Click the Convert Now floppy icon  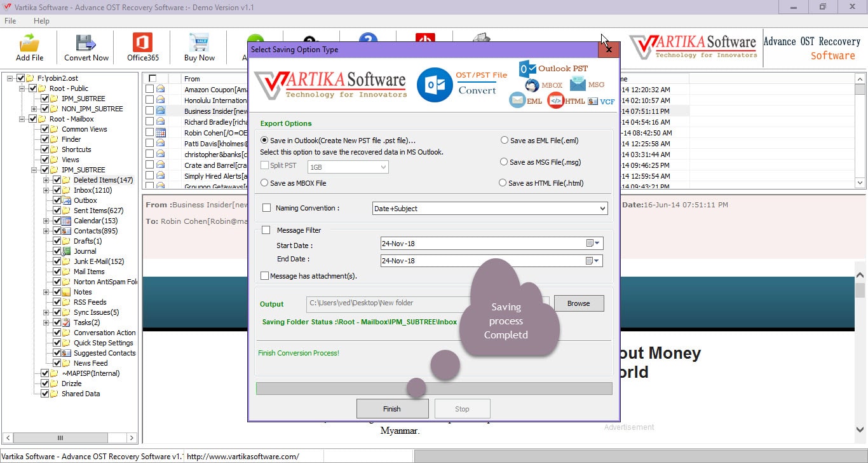point(86,43)
